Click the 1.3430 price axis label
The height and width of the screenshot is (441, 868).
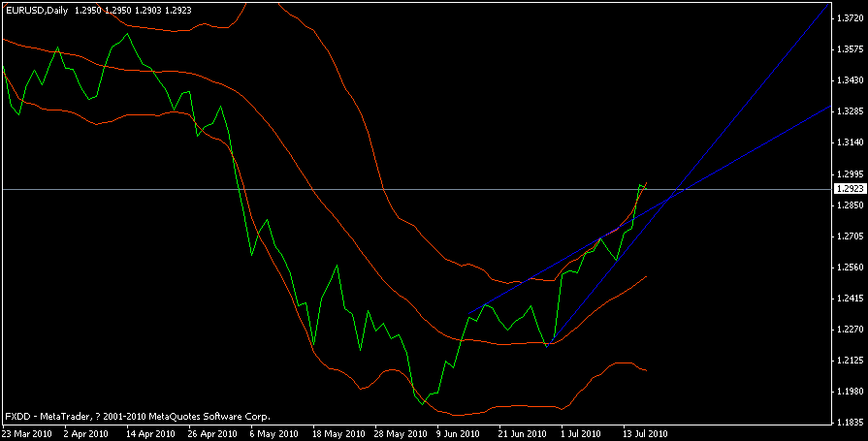851,80
